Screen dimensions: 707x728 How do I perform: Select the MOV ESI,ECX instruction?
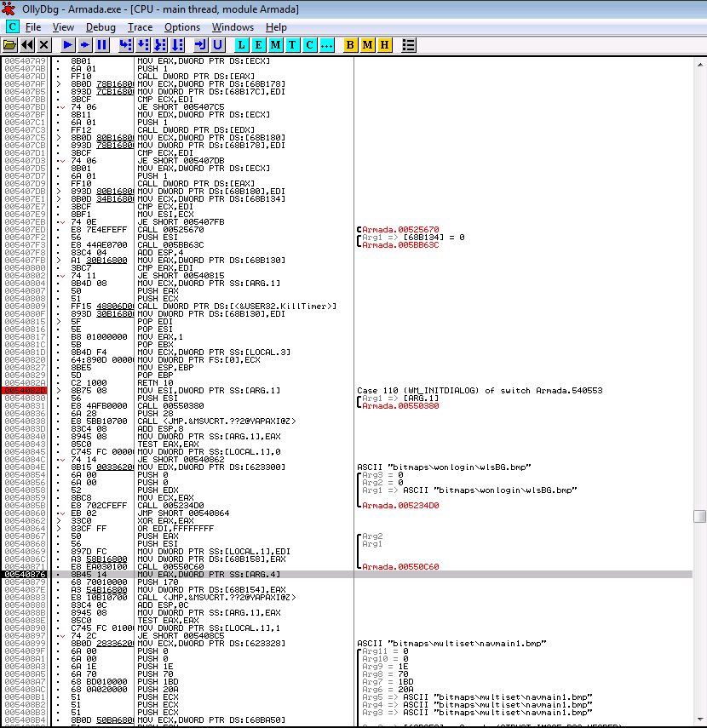coord(165,215)
